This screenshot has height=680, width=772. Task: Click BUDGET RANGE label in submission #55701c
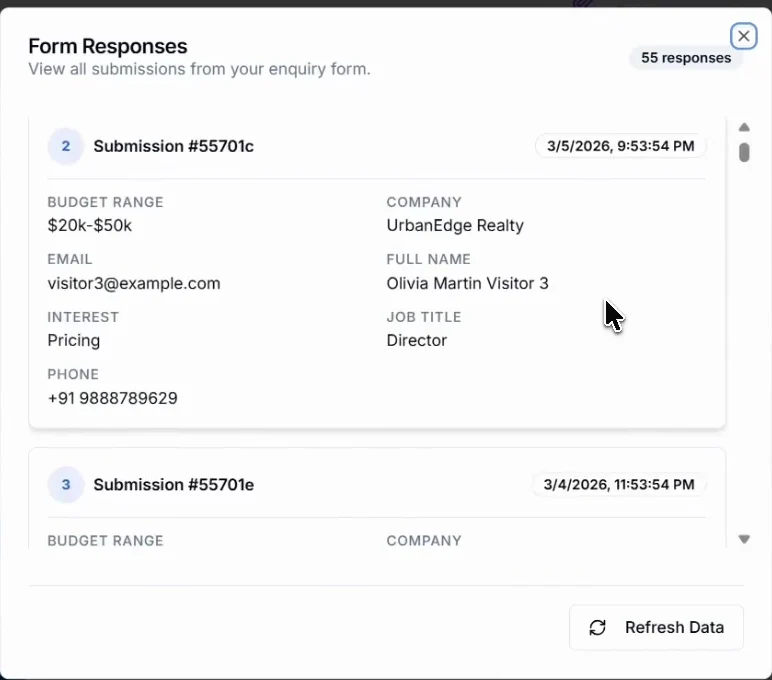[x=105, y=202]
